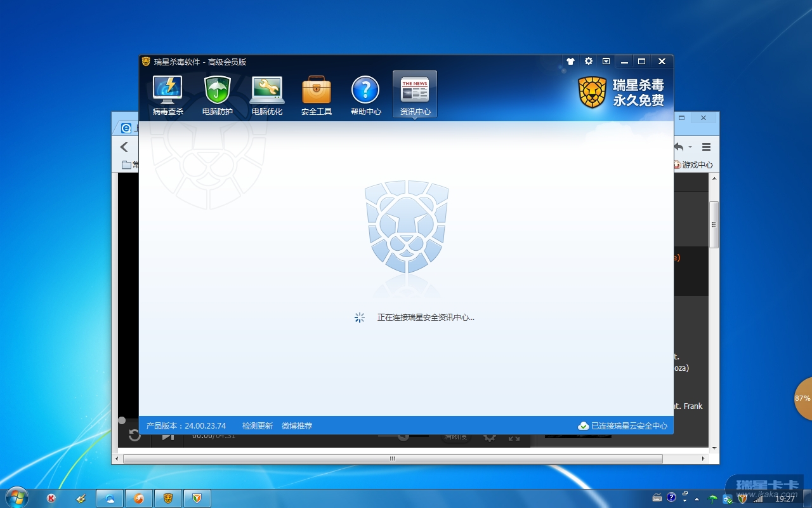
Task: Click the browser tab with the e icon
Action: pyautogui.click(x=128, y=128)
